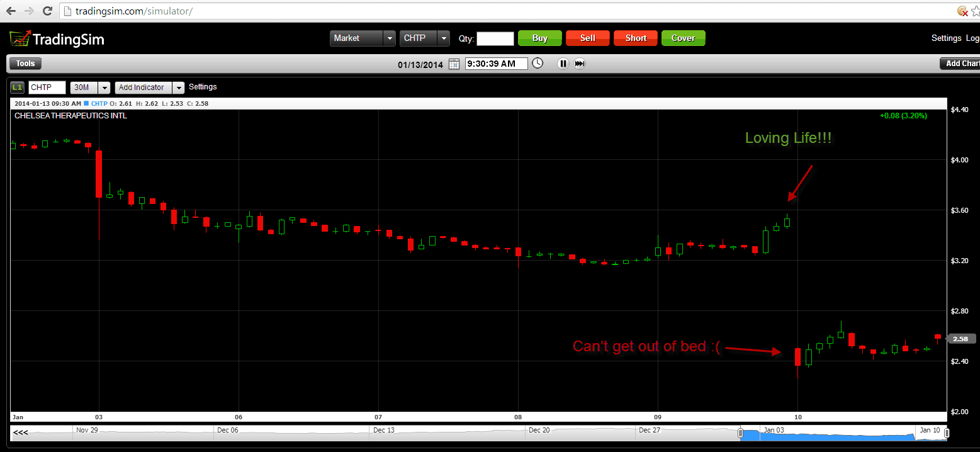Select the L1 level indicator icon
Viewport: 980px width, 452px height.
pos(16,87)
